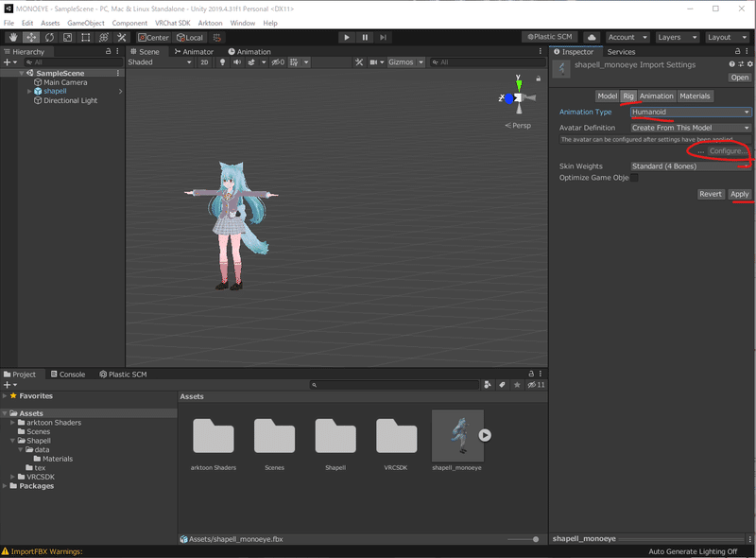Viewport: 756px width, 558px height.
Task: Expand the arktoon Shaders folder tree
Action: pyautogui.click(x=12, y=423)
